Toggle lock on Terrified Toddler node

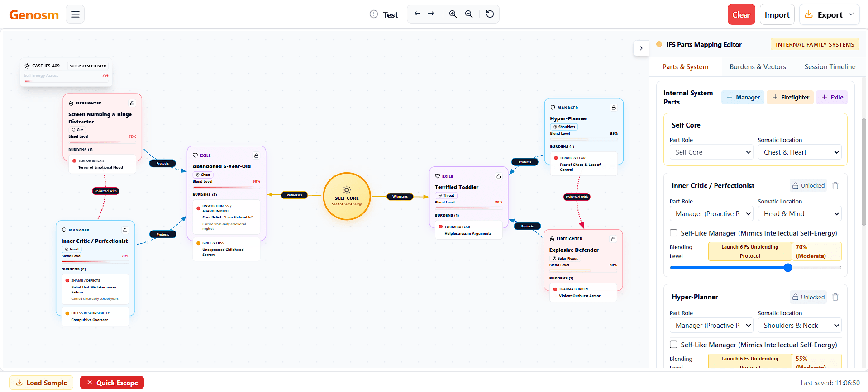499,176
